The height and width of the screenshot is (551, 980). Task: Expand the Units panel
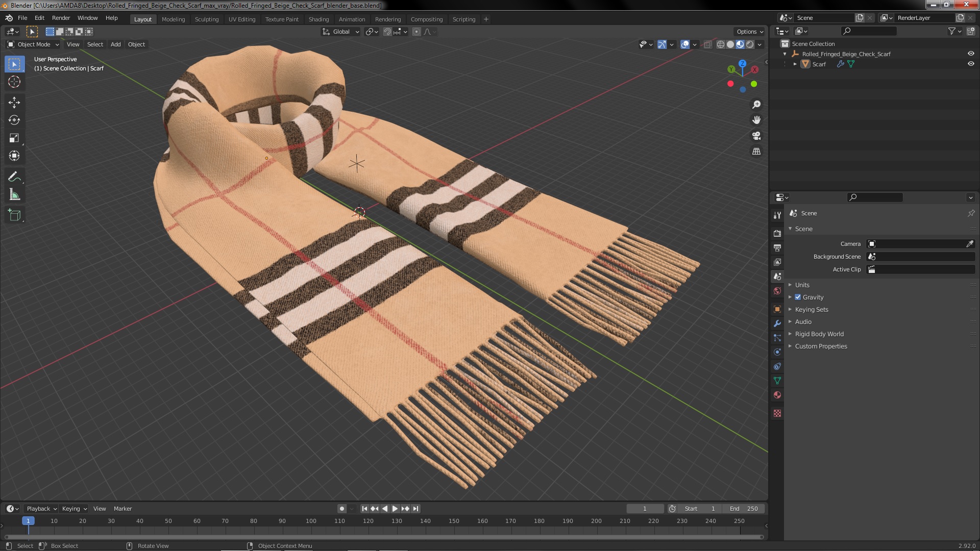pyautogui.click(x=802, y=285)
